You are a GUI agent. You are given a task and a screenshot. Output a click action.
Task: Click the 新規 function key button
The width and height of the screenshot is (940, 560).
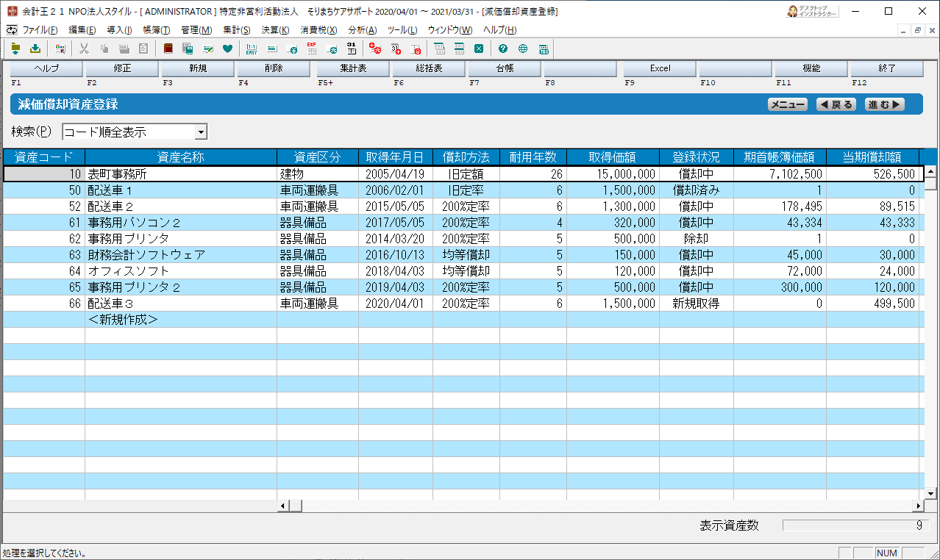coord(198,68)
